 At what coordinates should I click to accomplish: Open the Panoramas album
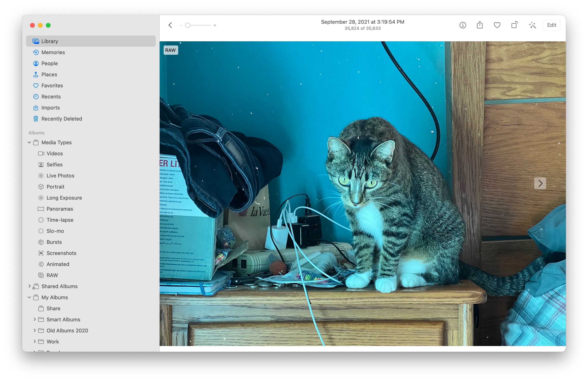click(59, 209)
